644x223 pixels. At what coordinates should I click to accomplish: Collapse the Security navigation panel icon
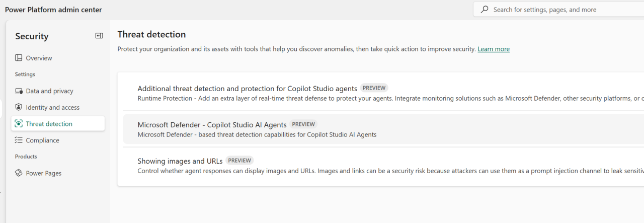point(99,36)
